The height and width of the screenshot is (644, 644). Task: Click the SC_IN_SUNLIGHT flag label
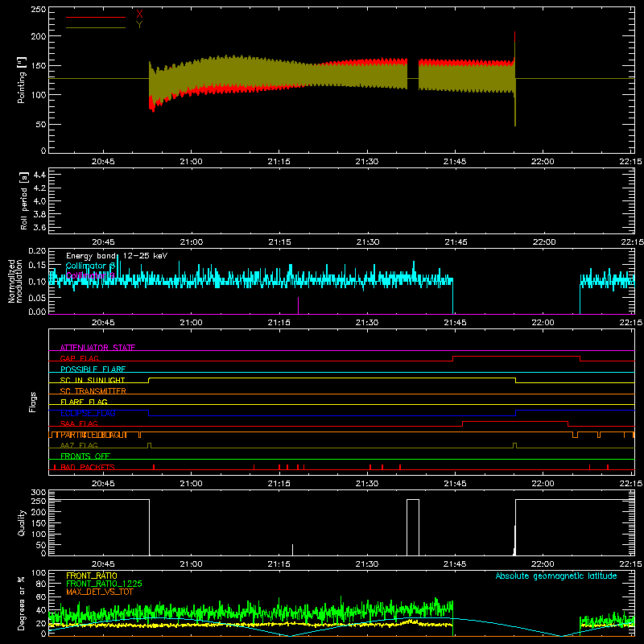(x=93, y=380)
